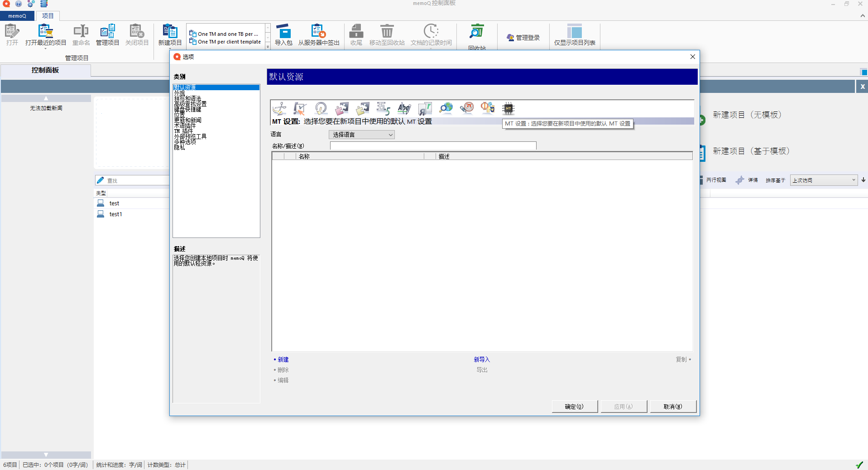Open the help icon in title bar
868x470 pixels.
coord(19,4)
